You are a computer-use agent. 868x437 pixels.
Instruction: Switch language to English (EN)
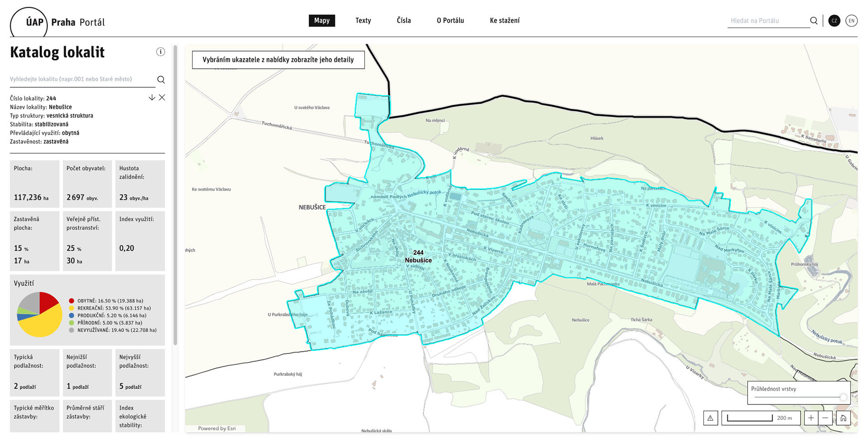click(x=851, y=21)
